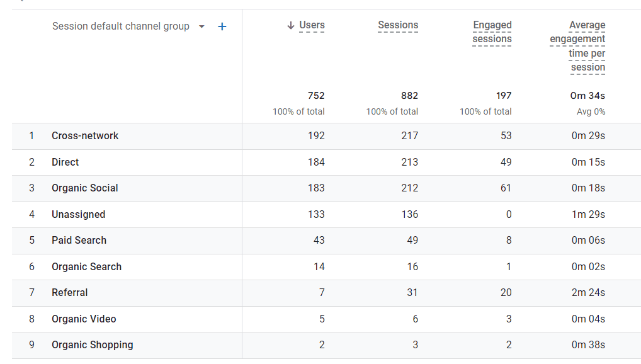This screenshot has width=641, height=364.
Task: Click the 882 total sessions value
Action: (x=409, y=96)
